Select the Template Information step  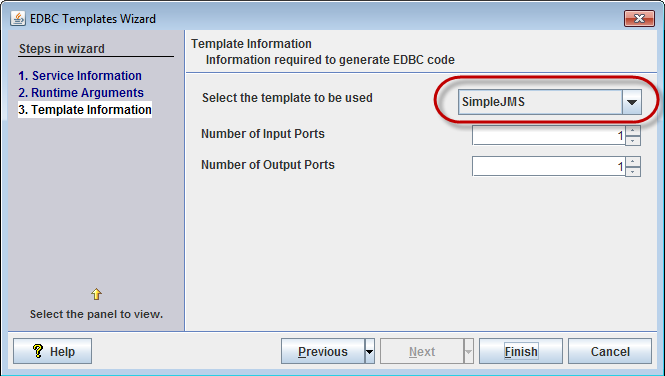(x=85, y=109)
